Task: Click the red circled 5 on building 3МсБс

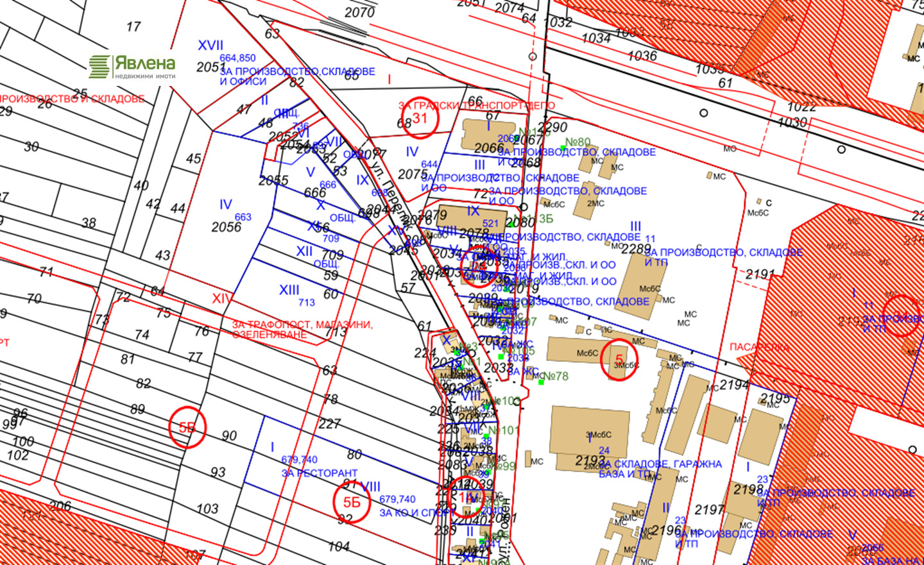Action: point(619,360)
